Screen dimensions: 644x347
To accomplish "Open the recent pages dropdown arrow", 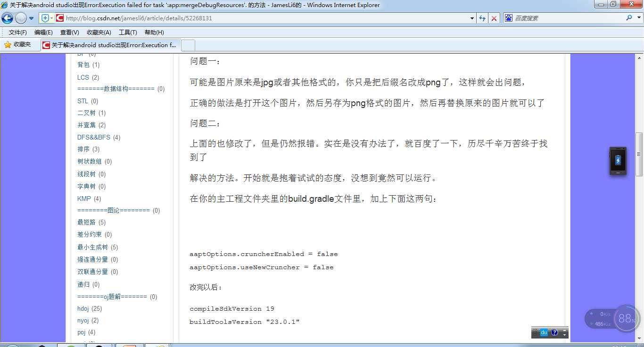I will pyautogui.click(x=32, y=18).
